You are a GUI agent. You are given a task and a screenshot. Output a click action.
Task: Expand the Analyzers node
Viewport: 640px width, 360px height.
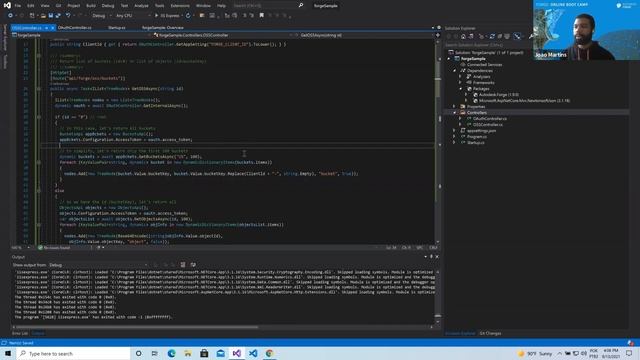click(460, 77)
